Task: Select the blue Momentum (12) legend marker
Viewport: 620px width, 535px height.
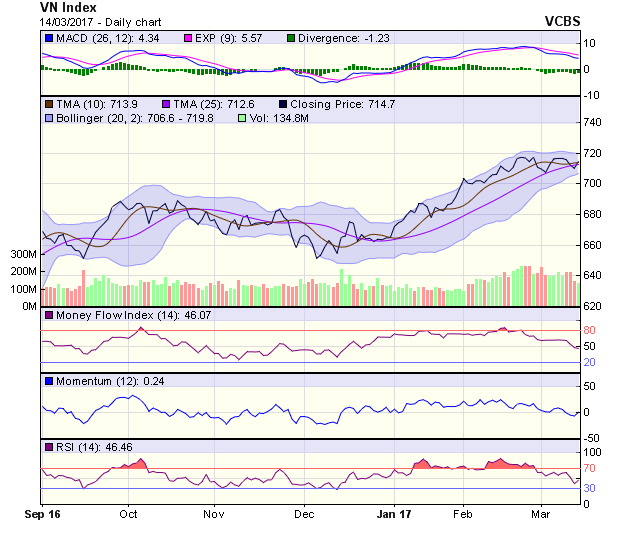Action: pos(48,381)
